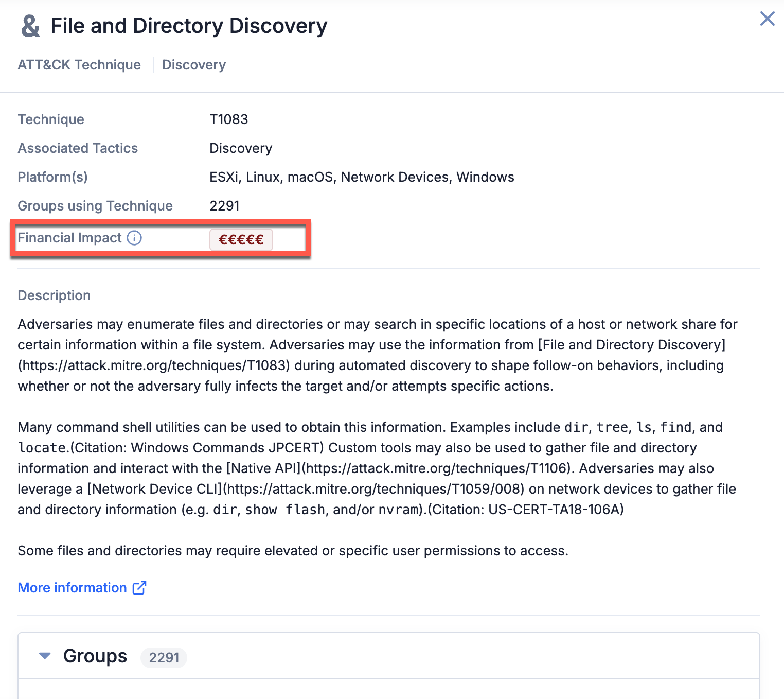Click the Financial Impact field label

(70, 238)
